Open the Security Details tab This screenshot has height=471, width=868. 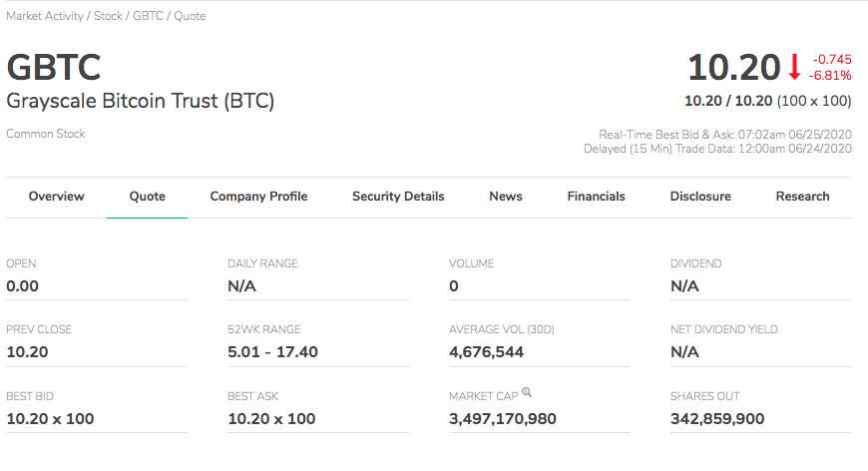pyautogui.click(x=398, y=197)
